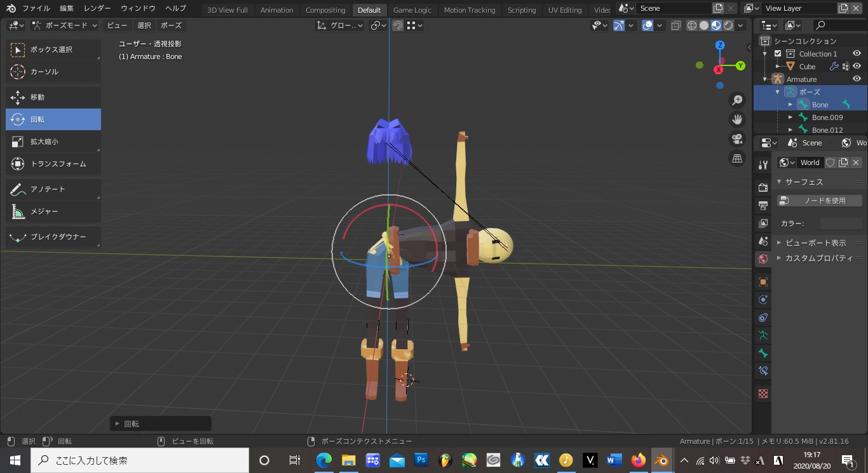Screen dimensions: 868x473
Task: Expand the Bone.009 tree item
Action: (x=790, y=117)
